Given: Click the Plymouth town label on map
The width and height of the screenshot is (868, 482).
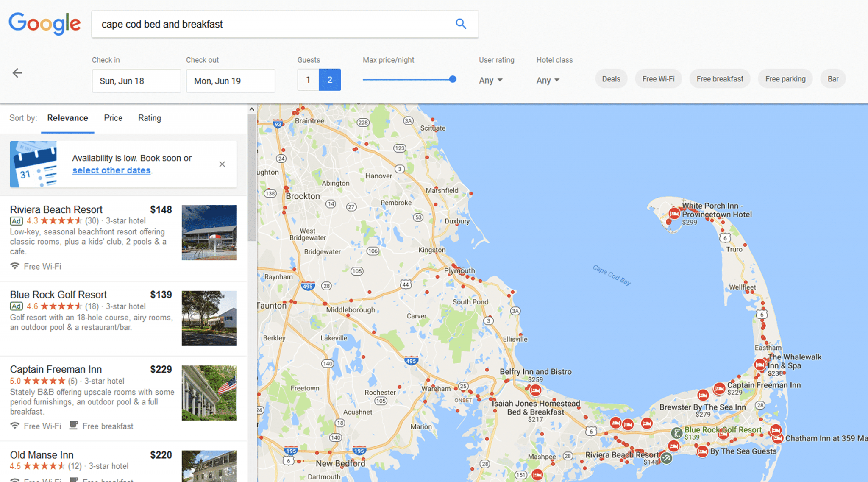Looking at the screenshot, I should point(459,270).
